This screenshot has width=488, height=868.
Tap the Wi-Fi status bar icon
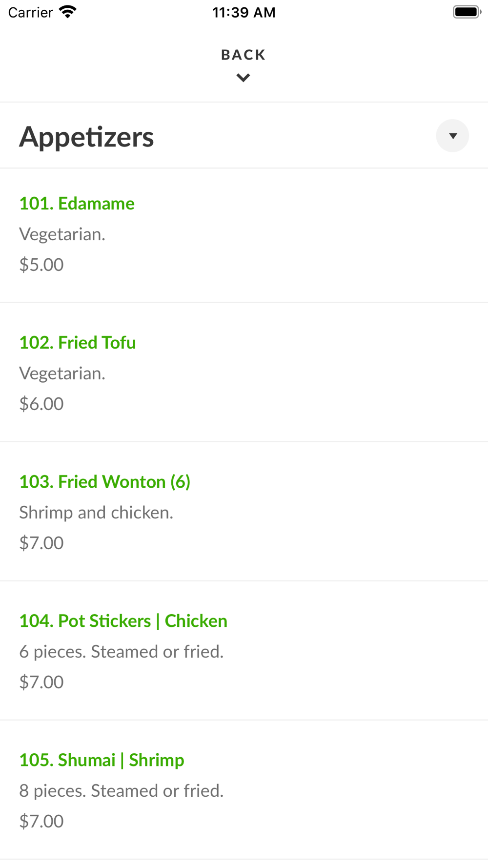coord(68,12)
